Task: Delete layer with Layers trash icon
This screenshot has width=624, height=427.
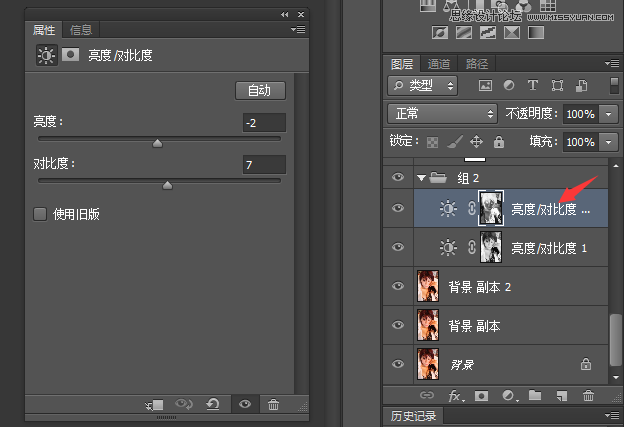Action: pos(588,396)
